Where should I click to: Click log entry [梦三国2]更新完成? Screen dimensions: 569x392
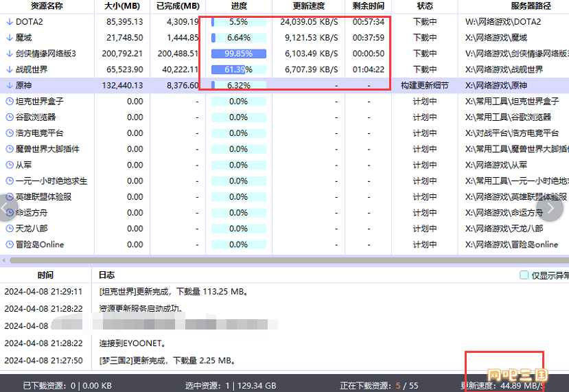pos(168,360)
